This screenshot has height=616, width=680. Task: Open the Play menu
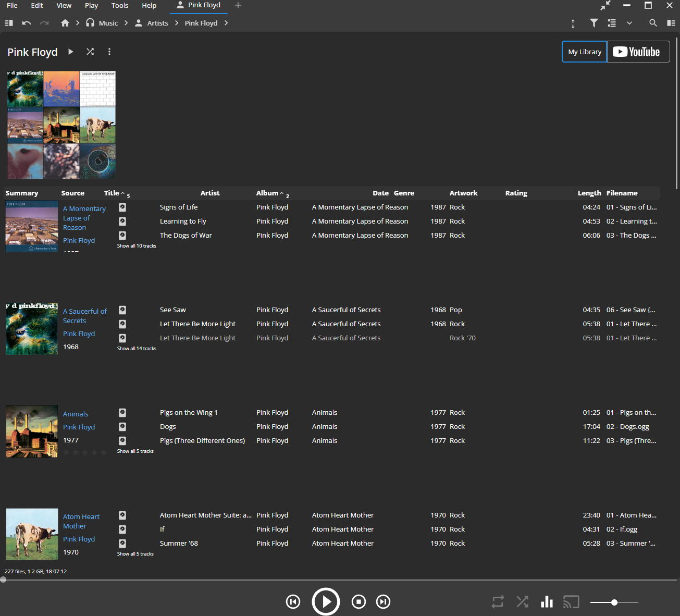(91, 6)
